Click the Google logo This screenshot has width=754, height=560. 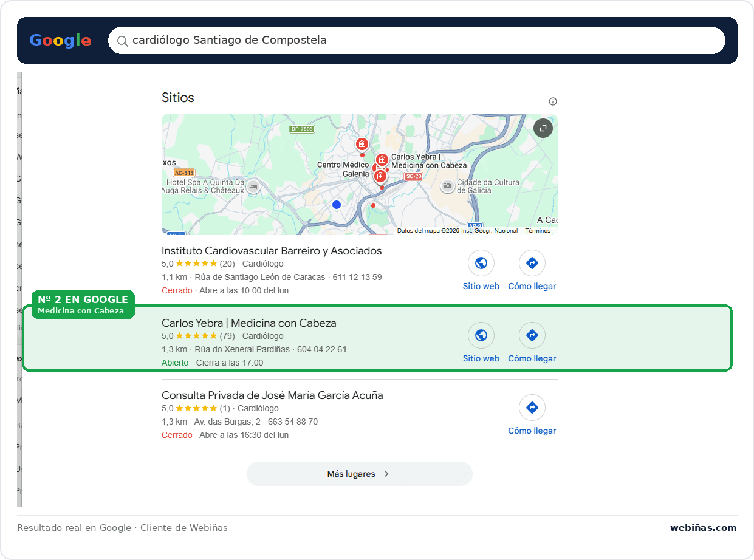(x=60, y=41)
